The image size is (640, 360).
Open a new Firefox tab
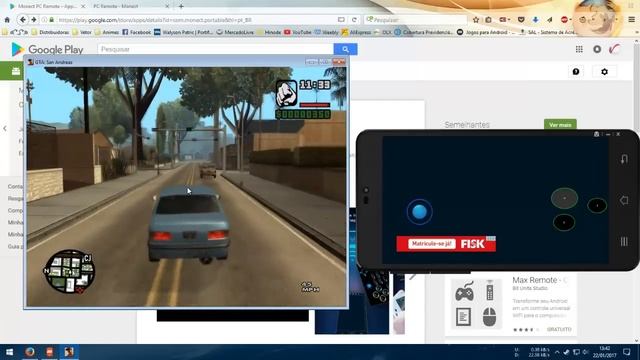(181, 6)
